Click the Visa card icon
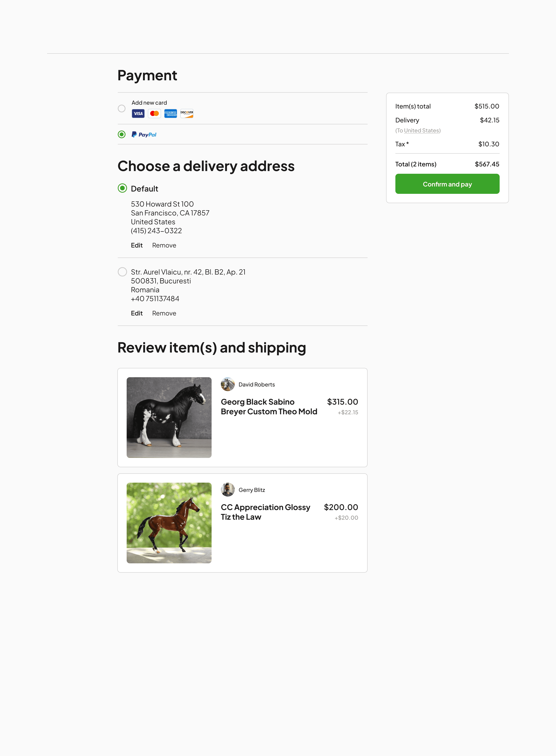 (138, 114)
